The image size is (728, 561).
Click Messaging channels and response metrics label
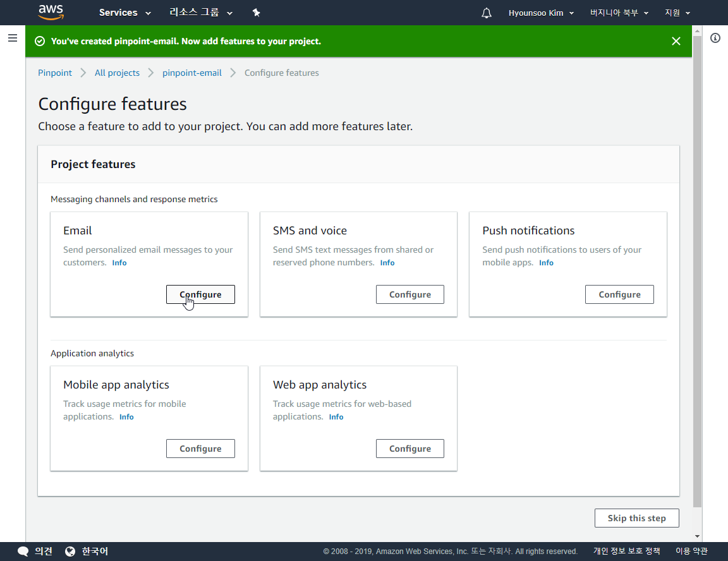[x=134, y=200]
